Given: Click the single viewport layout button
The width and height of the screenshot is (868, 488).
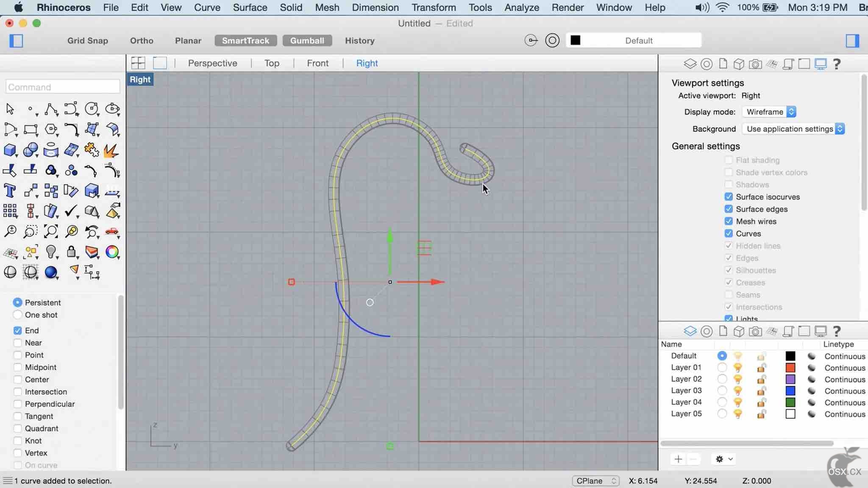Looking at the screenshot, I should (x=160, y=63).
